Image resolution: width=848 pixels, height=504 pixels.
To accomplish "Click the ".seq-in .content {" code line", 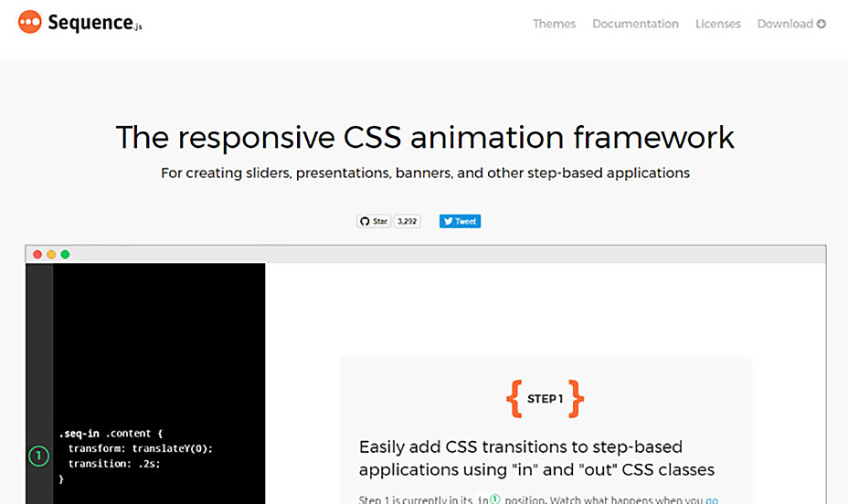I will pos(111,433).
